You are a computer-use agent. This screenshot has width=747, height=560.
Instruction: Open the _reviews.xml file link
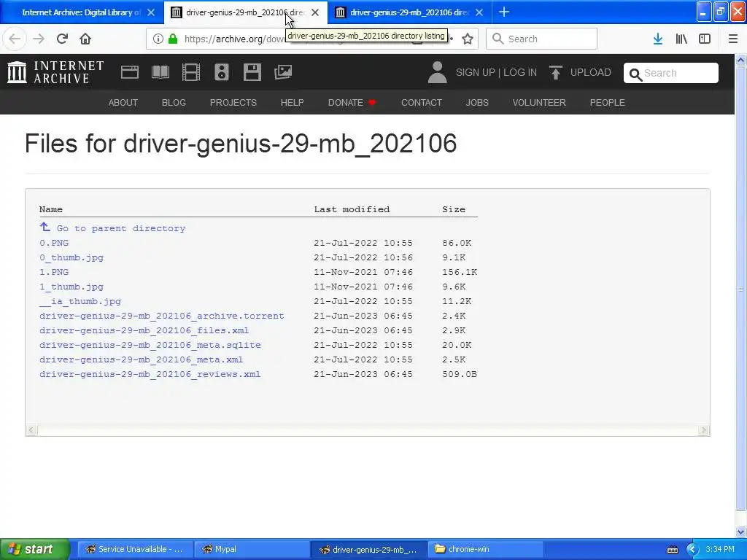point(150,374)
